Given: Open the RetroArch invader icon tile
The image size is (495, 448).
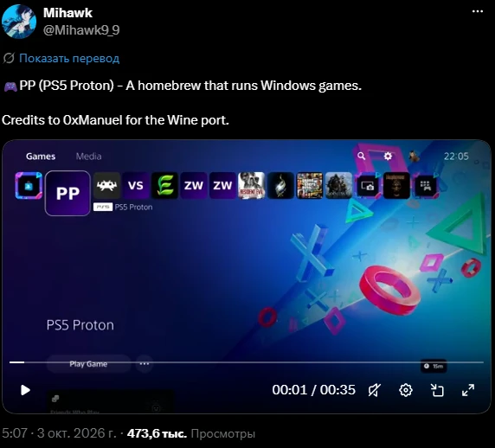Looking at the screenshot, I should tap(106, 185).
